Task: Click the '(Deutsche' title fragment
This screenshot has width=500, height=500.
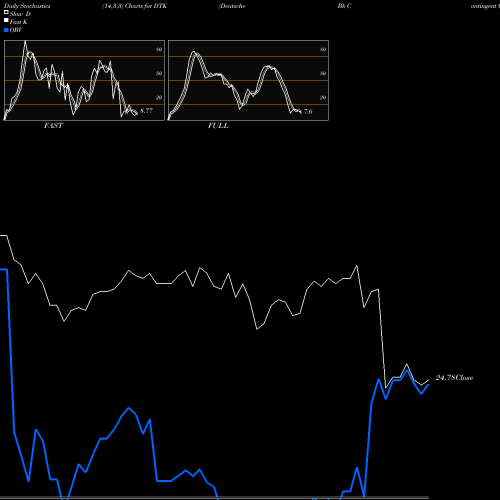Action: point(232,6)
